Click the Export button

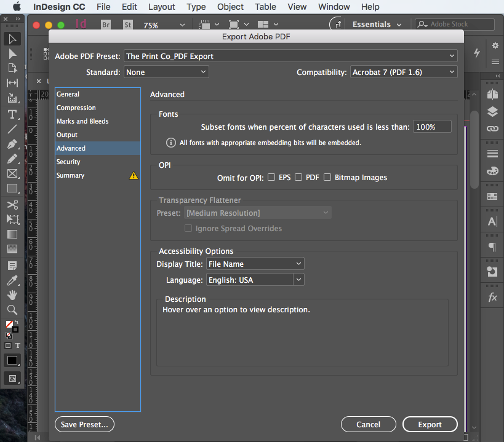pyautogui.click(x=430, y=424)
